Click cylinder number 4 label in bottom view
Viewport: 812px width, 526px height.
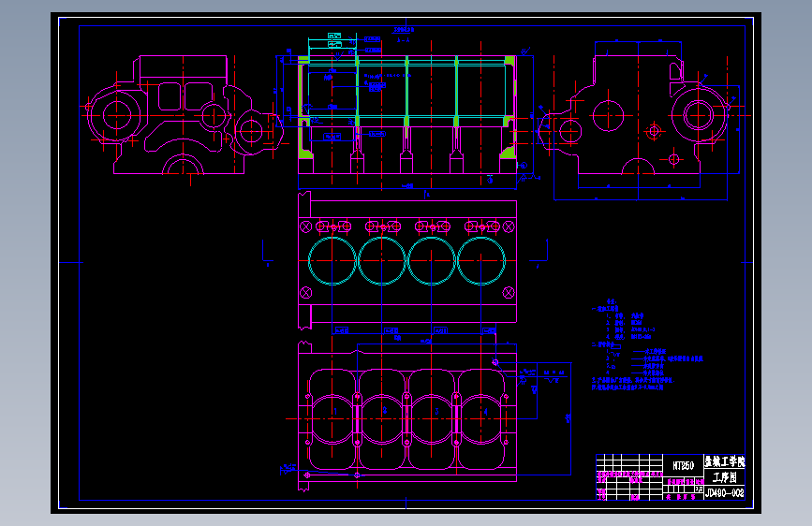485,412
